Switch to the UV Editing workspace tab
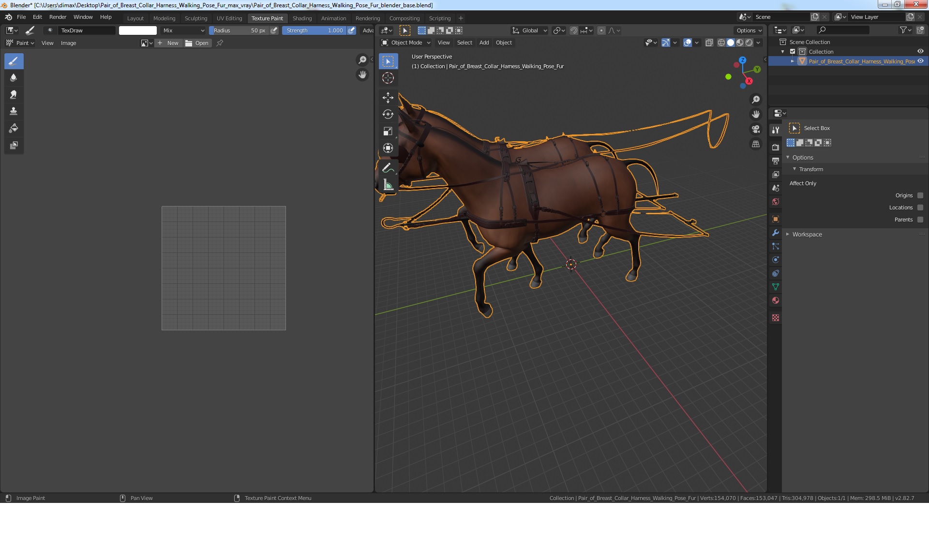The image size is (929, 560). click(229, 18)
